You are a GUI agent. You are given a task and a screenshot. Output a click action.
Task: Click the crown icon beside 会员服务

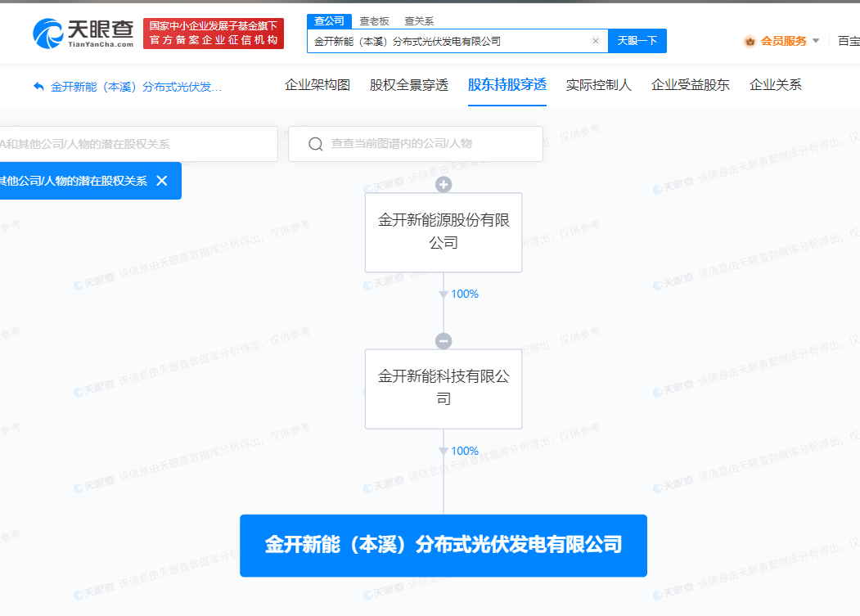[750, 39]
